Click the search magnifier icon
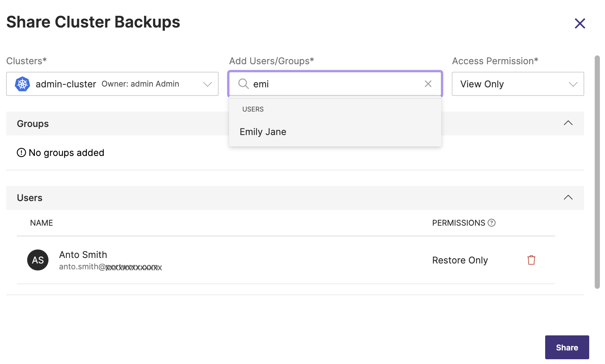Image resolution: width=605 pixels, height=364 pixels. 243,84
